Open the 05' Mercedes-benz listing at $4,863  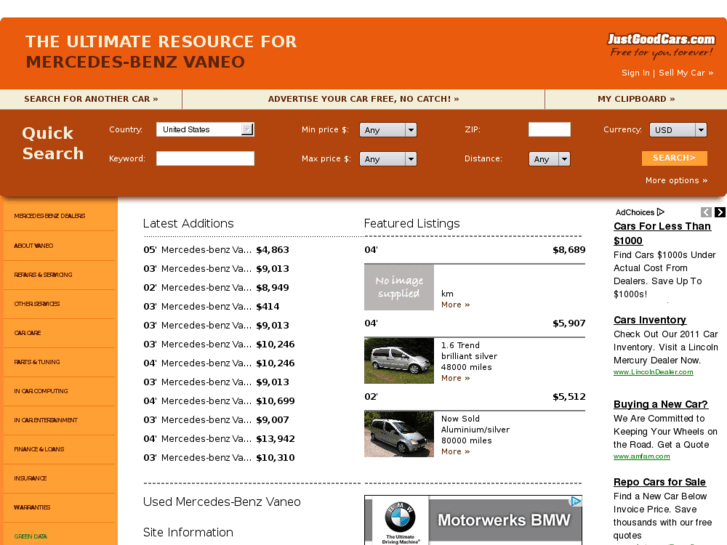click(216, 250)
